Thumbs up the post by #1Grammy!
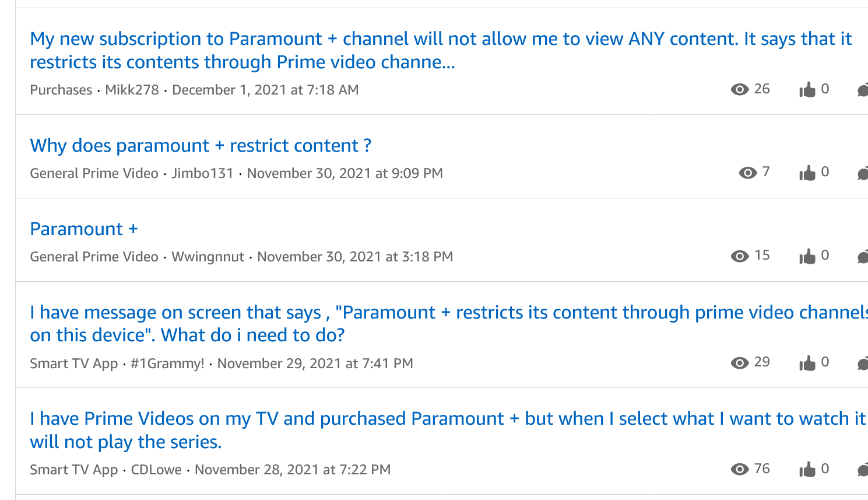The width and height of the screenshot is (868, 500). coord(809,362)
